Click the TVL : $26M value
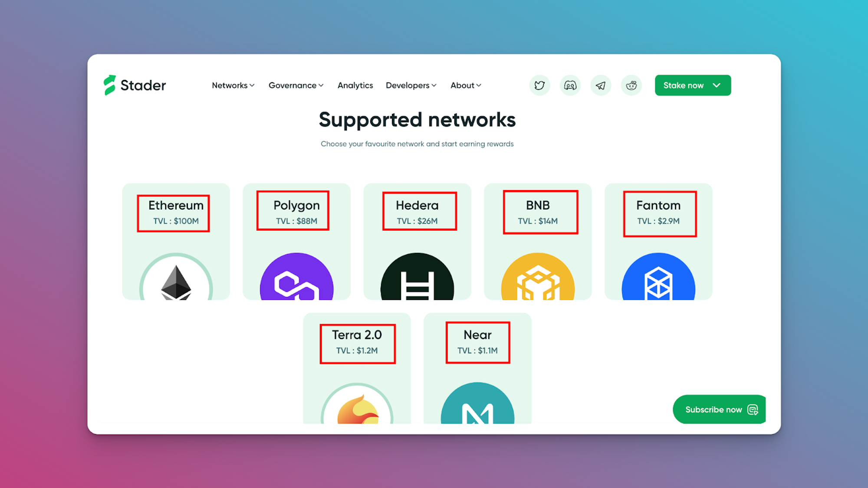The image size is (868, 488). pyautogui.click(x=417, y=221)
